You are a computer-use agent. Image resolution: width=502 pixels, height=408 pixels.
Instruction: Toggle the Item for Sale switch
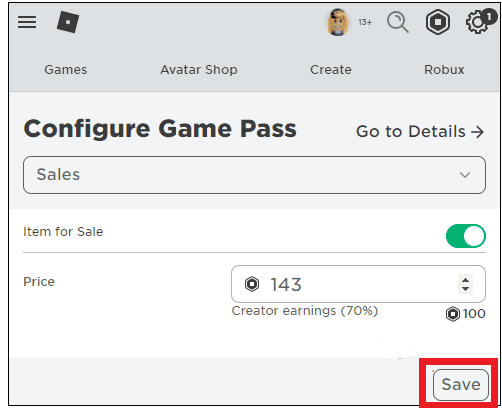(466, 236)
